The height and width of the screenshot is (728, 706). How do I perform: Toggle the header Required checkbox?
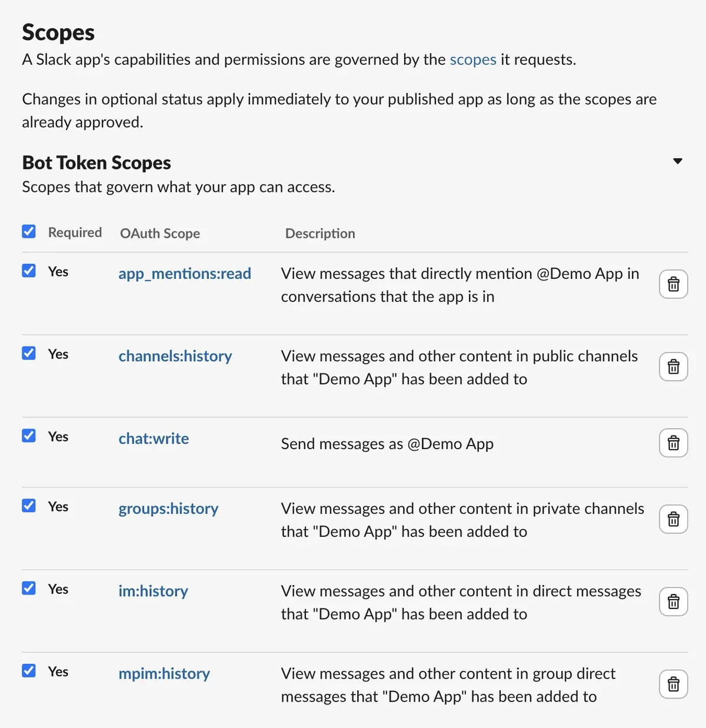coord(29,231)
